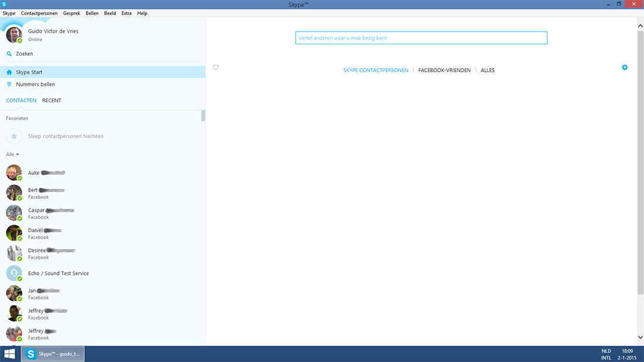Click Echo / Sound Test Service icon

point(14,273)
